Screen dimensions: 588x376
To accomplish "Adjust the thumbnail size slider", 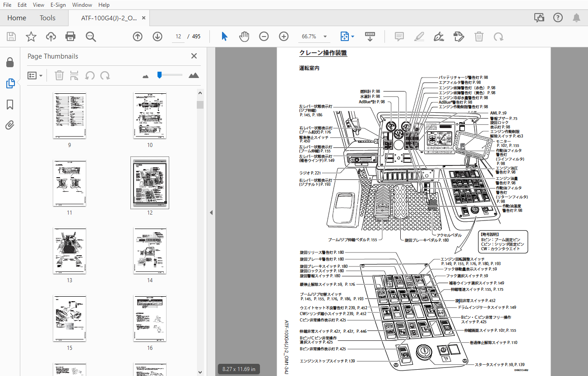I will pyautogui.click(x=159, y=75).
